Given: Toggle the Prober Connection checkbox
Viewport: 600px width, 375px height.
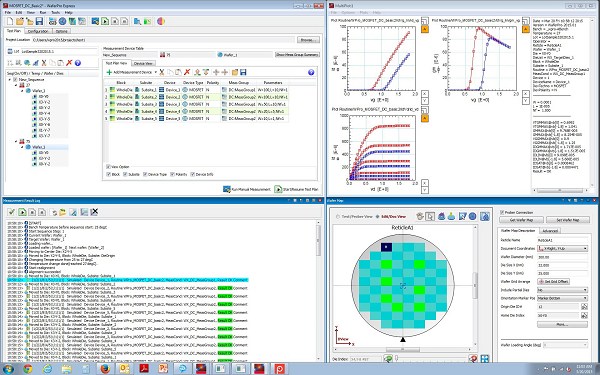Looking at the screenshot, I should click(502, 212).
